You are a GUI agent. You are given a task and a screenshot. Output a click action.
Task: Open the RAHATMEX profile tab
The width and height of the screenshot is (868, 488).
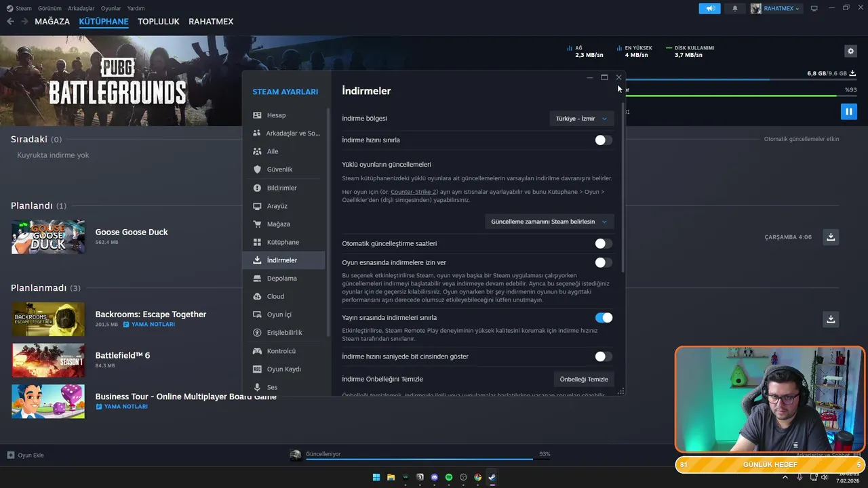pyautogui.click(x=211, y=22)
